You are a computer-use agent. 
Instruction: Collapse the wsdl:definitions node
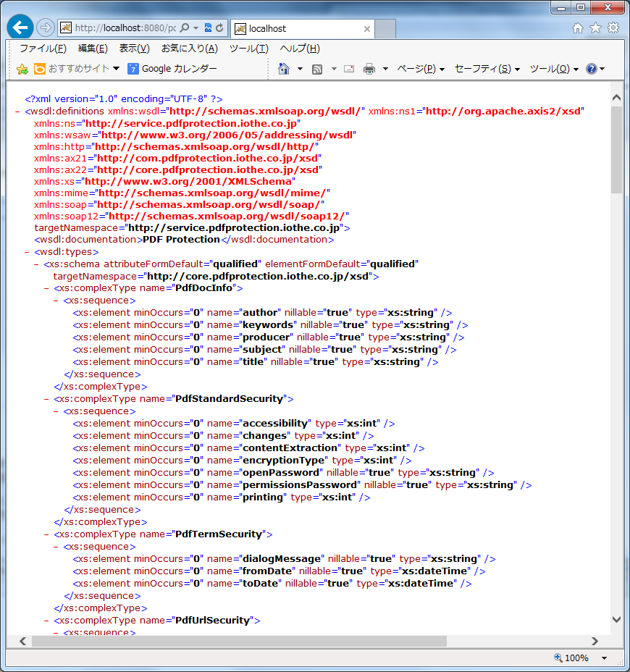click(x=17, y=112)
